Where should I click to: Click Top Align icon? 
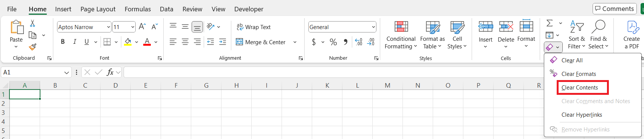coord(173,26)
